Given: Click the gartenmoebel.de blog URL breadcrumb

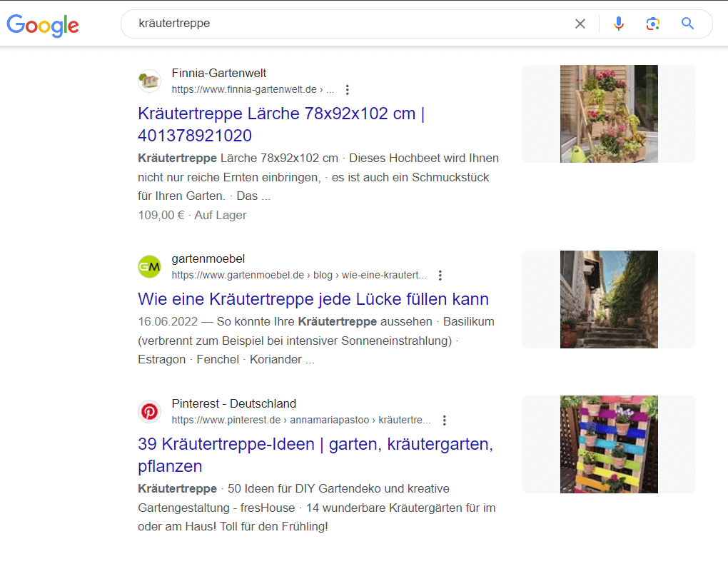Looking at the screenshot, I should click(299, 276).
